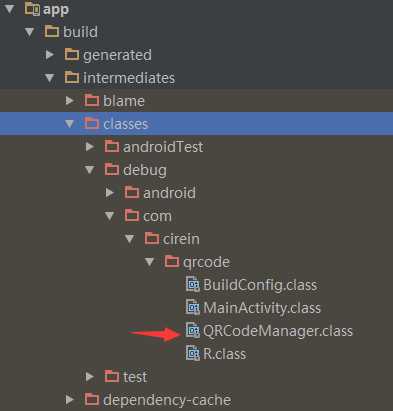The width and height of the screenshot is (393, 411).
Task: Click the MainActivity.class file icon
Action: [x=193, y=307]
